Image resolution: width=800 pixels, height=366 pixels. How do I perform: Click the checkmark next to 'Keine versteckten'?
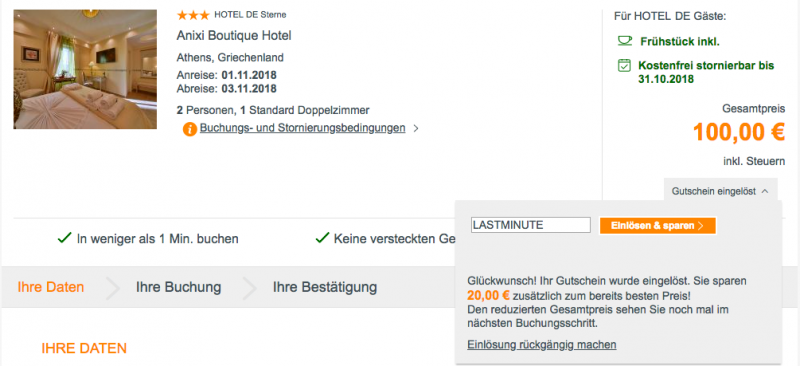322,238
